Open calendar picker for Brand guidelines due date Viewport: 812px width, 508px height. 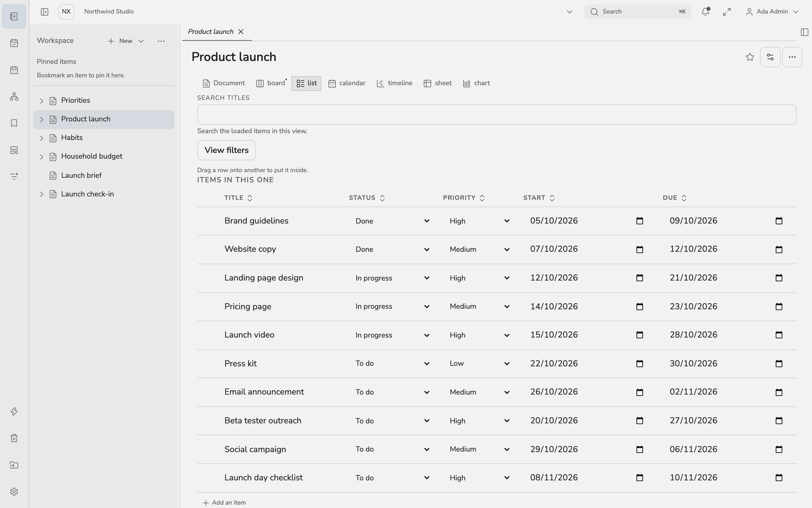click(x=779, y=221)
